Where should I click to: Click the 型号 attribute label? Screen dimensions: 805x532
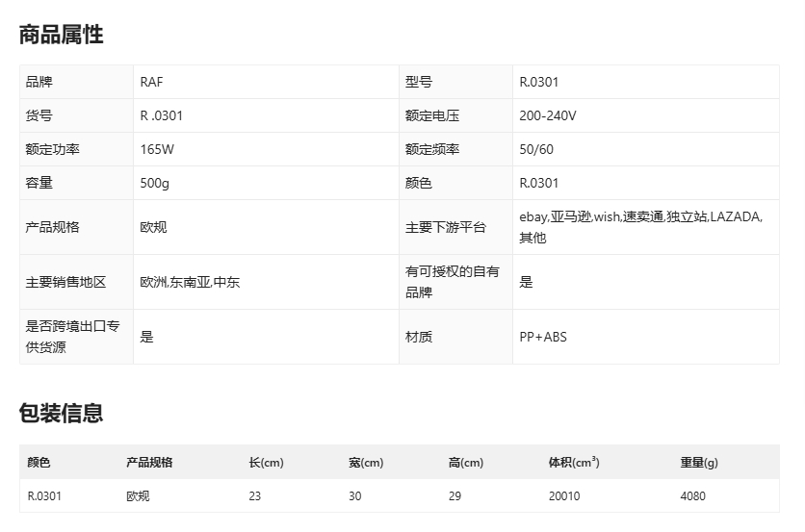coord(419,82)
